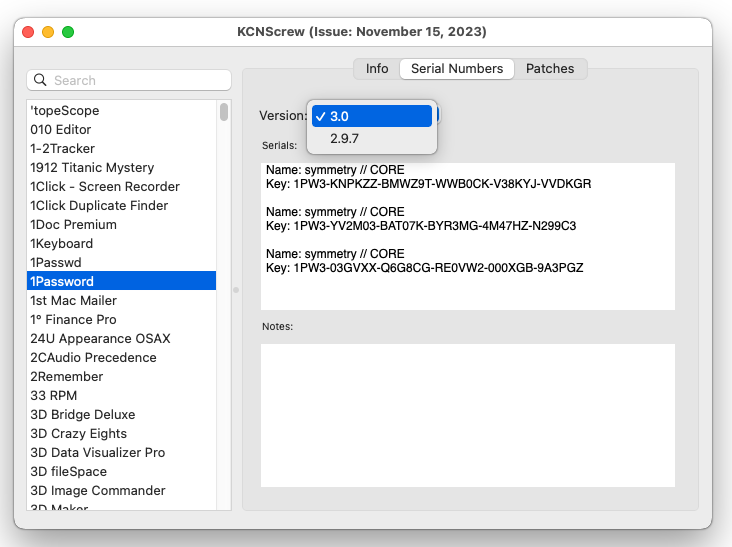This screenshot has height=547, width=732.
Task: Click the magnifying glass search icon
Action: coord(41,80)
